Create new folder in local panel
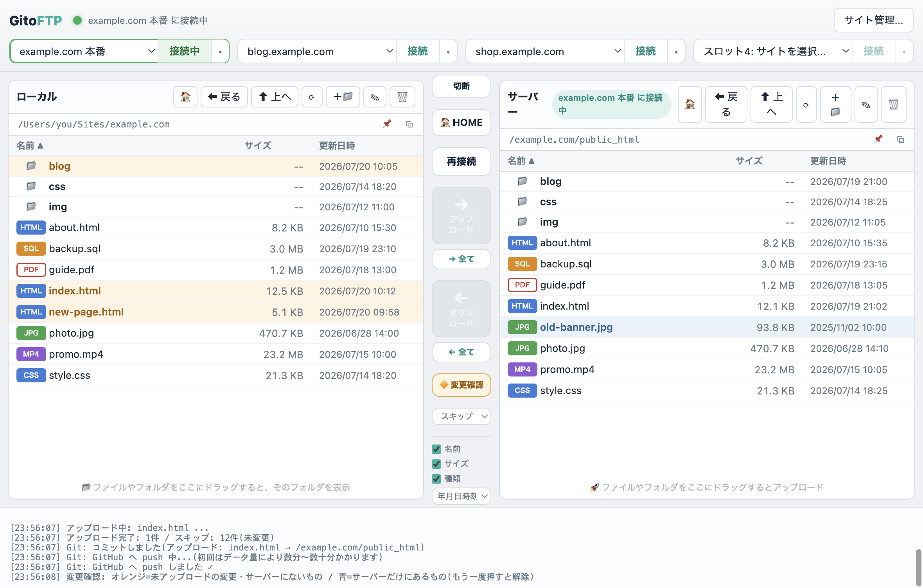Screen dimensions: 923x588 coord(343,97)
